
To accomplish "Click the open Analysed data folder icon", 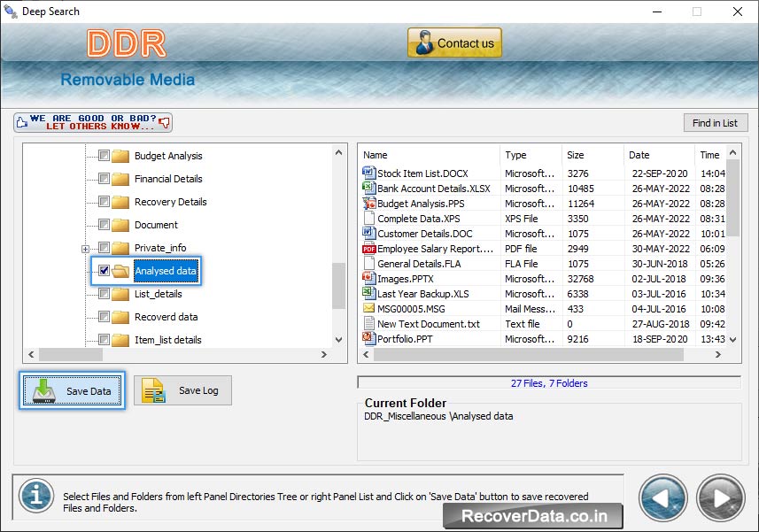I will 120,271.
